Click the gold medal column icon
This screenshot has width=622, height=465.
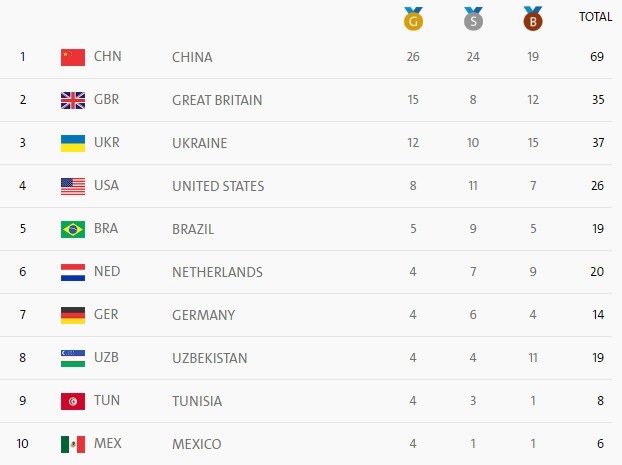(x=413, y=18)
